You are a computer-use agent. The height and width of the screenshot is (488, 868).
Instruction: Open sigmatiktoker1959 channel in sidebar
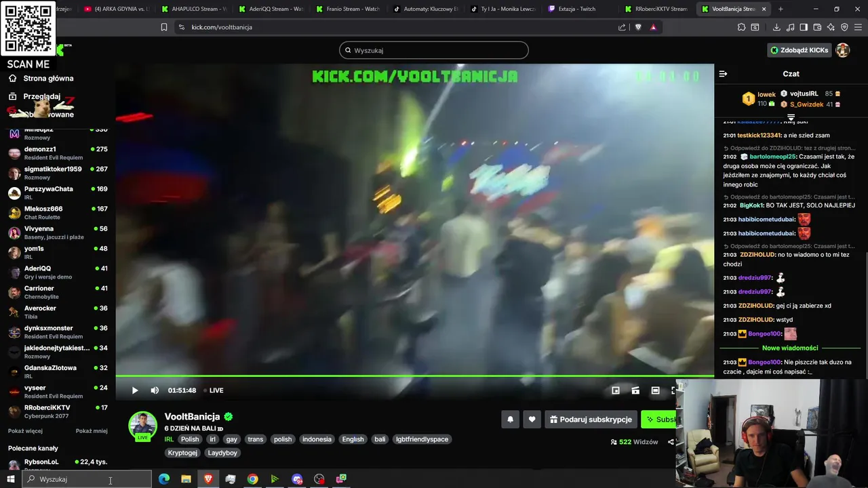(x=58, y=173)
